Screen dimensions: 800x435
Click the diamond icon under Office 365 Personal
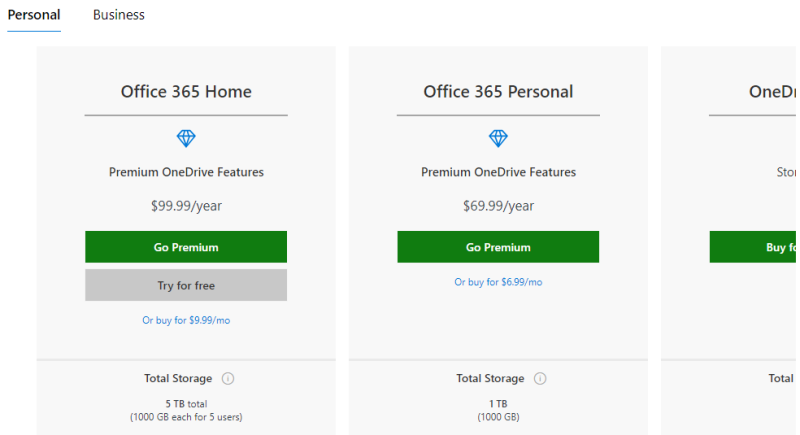[498, 138]
